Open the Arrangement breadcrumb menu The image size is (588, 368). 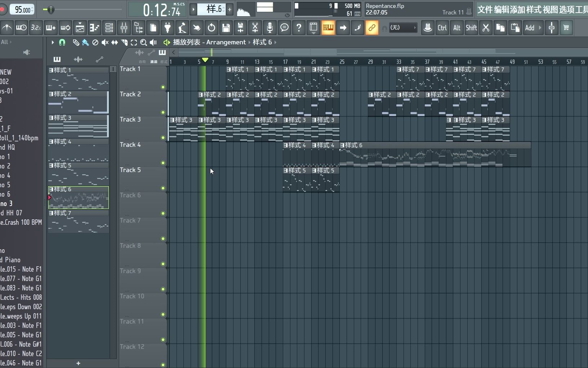226,42
